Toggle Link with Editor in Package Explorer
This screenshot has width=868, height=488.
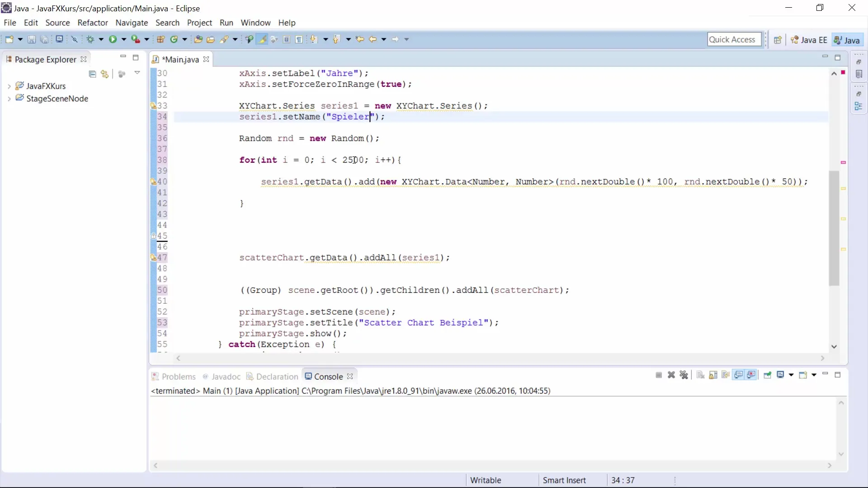tap(105, 74)
